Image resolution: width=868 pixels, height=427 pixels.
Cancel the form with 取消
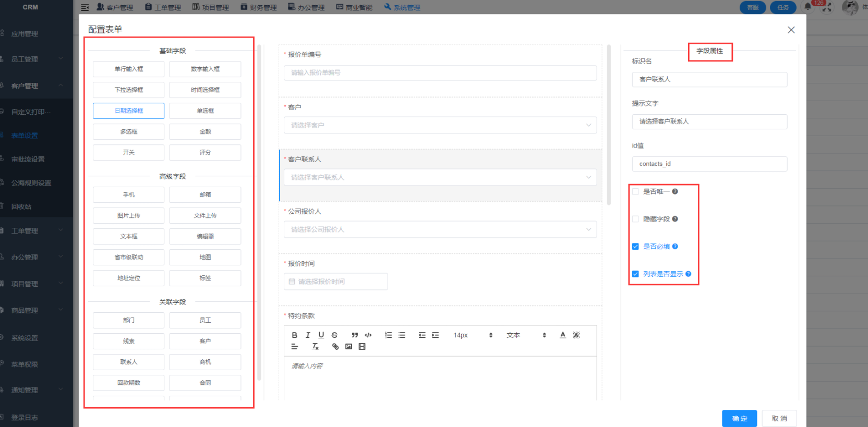(779, 419)
